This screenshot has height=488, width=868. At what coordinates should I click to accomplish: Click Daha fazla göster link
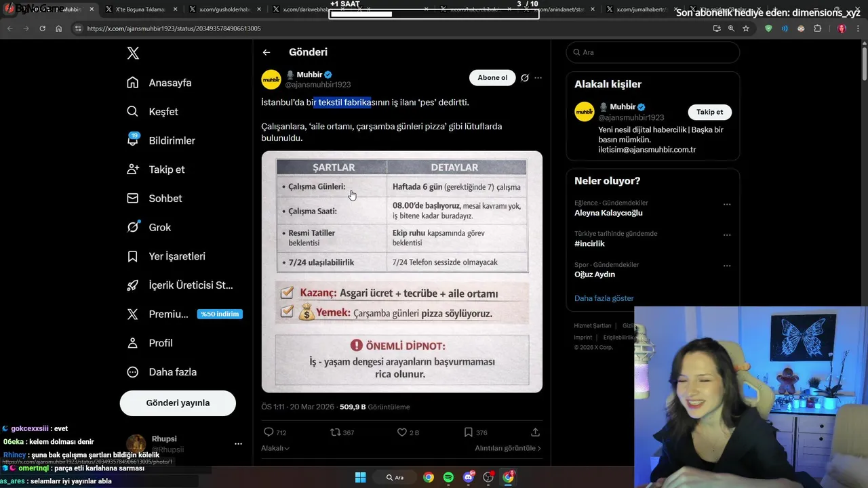pos(604,298)
